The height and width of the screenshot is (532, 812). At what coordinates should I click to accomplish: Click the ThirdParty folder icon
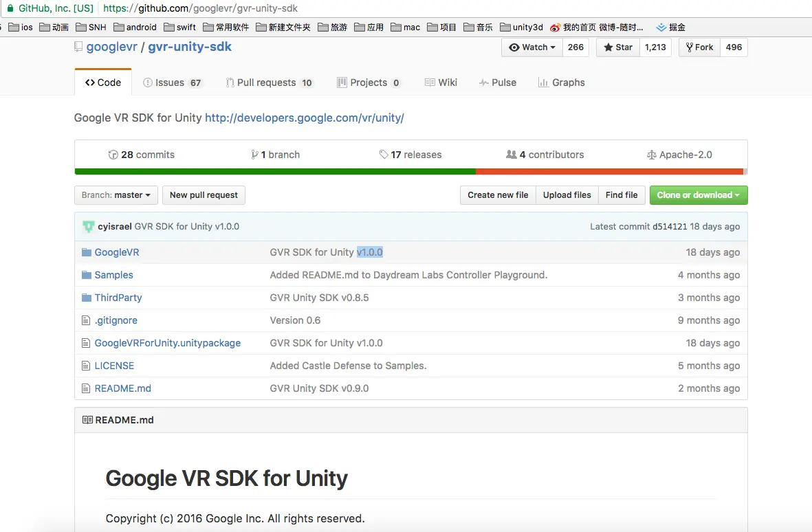[x=87, y=298]
